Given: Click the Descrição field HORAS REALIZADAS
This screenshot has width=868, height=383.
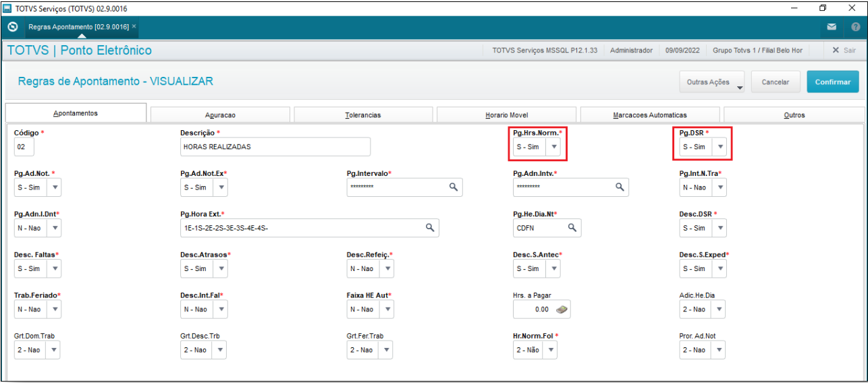Looking at the screenshot, I should click(275, 146).
